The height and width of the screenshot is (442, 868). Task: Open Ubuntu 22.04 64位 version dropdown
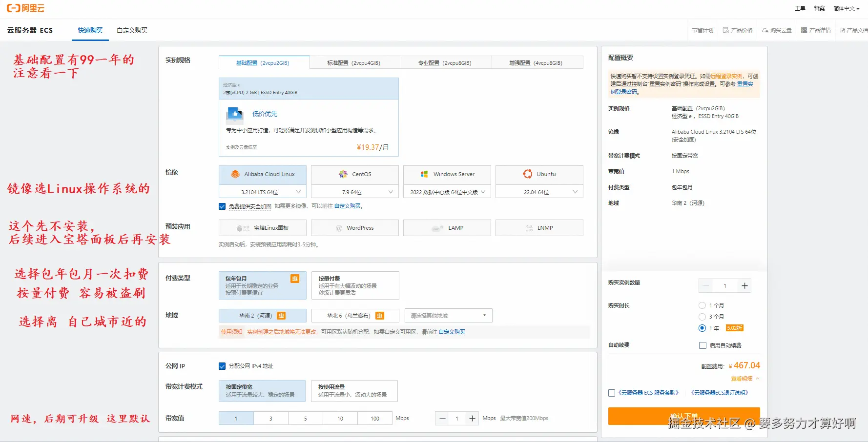(539, 192)
